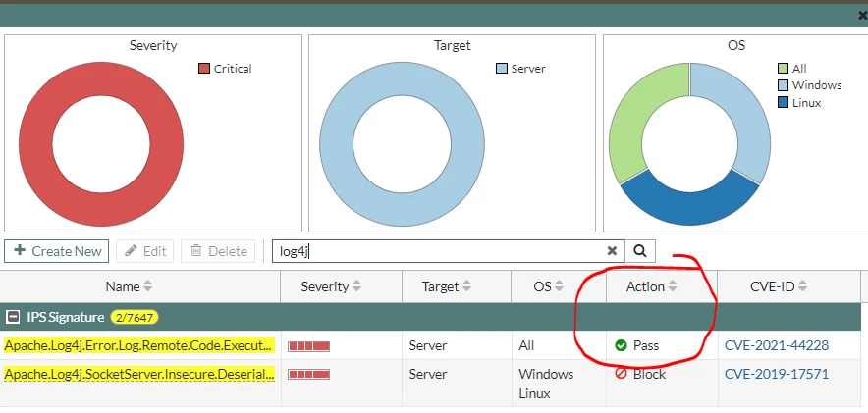Sort by CVE-ID column arrows
868x413 pixels.
(802, 286)
